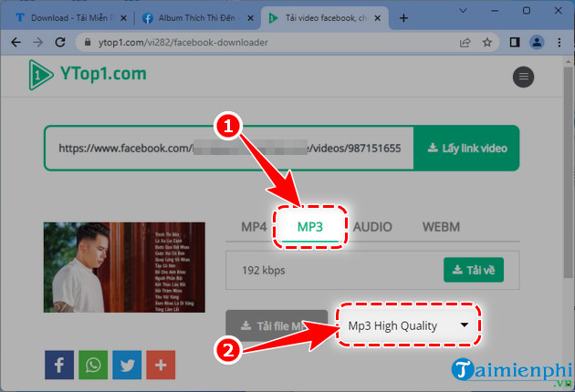575x392 pixels.
Task: Click the padlock site info icon
Action: point(88,43)
